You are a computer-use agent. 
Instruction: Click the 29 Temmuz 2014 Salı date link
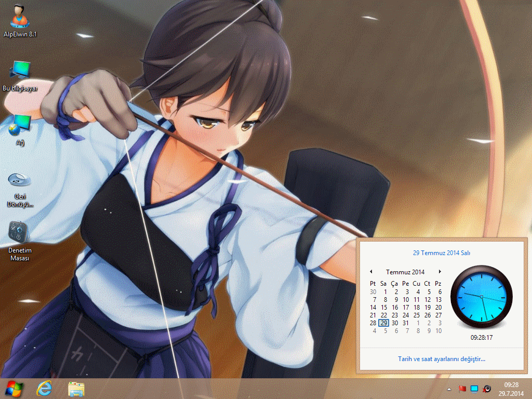point(441,253)
